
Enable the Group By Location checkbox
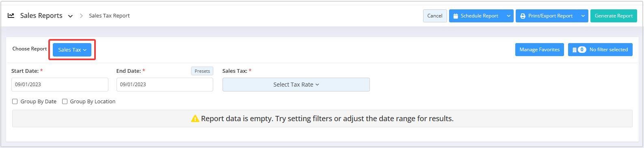click(65, 102)
